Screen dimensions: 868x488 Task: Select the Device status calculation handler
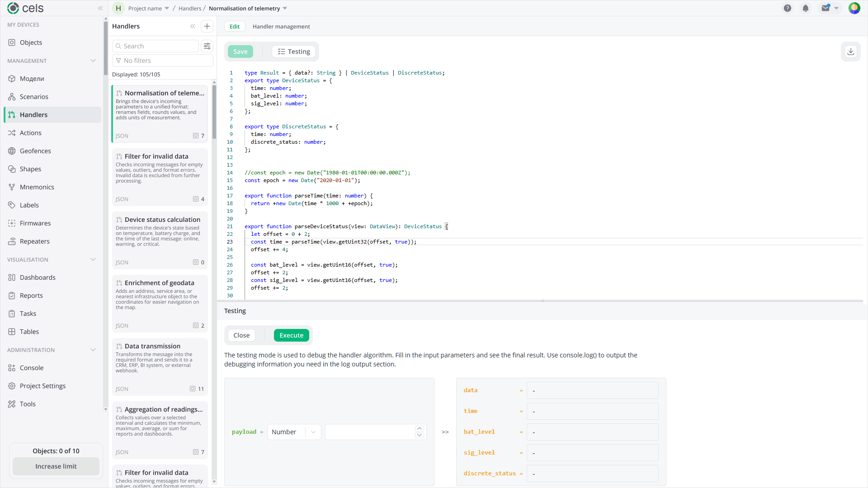click(x=160, y=240)
